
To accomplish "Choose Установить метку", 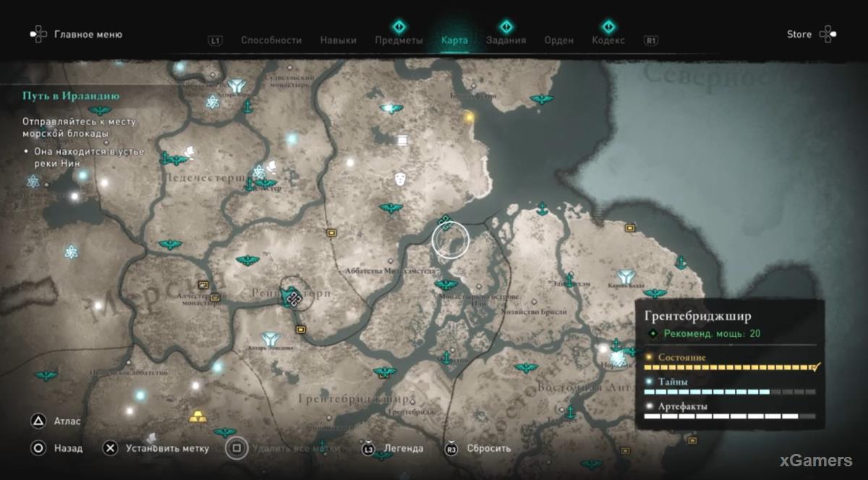I will (x=167, y=448).
